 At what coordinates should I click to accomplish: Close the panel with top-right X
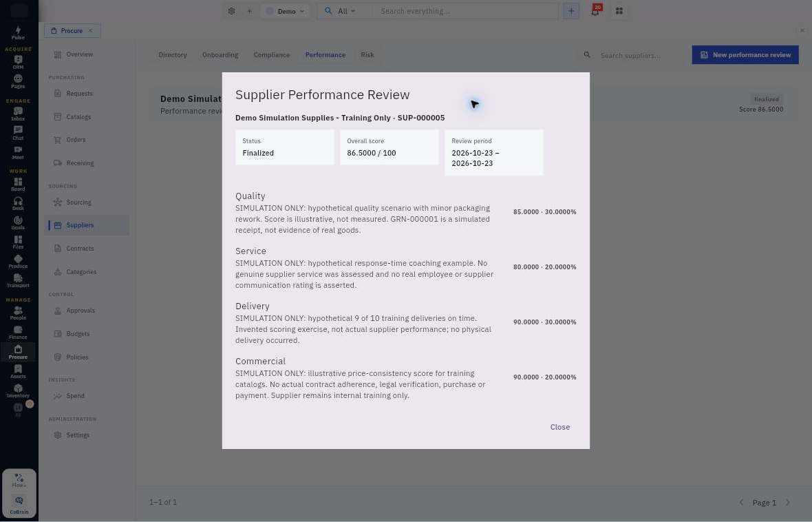tap(802, 30)
